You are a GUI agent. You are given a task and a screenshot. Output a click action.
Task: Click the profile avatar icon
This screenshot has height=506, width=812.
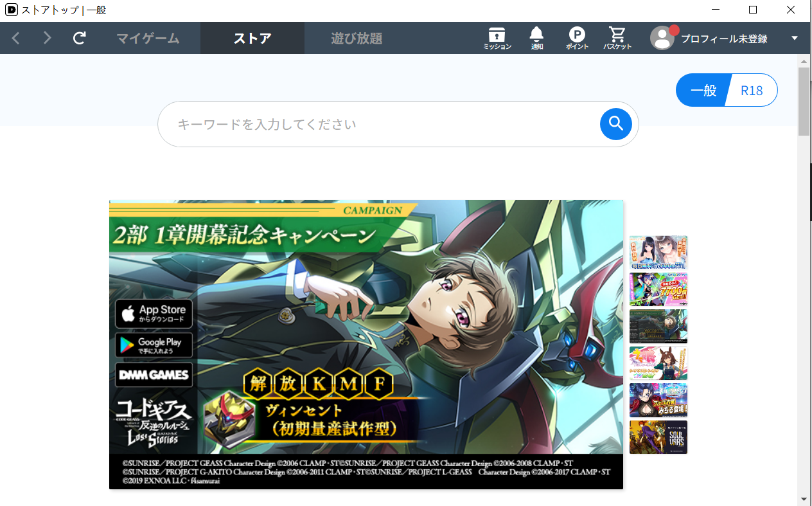[x=662, y=39]
